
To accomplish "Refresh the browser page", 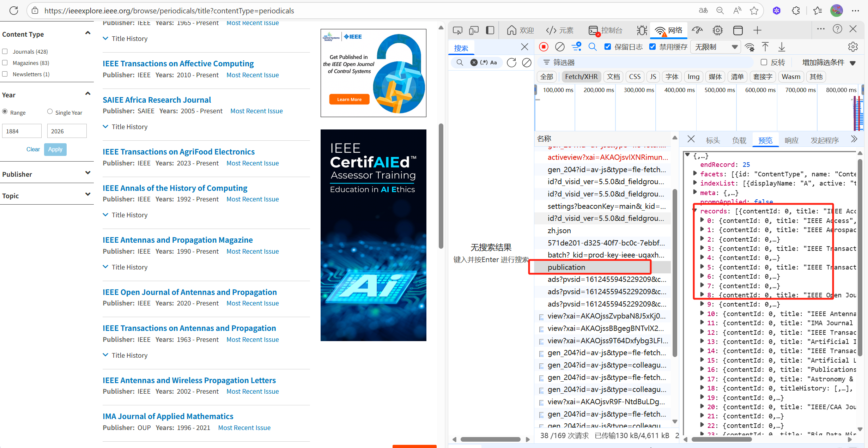I will pyautogui.click(x=14, y=11).
